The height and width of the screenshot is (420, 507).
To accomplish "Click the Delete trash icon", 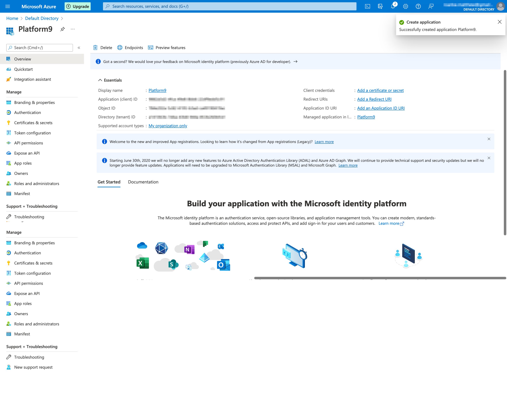I will point(95,47).
